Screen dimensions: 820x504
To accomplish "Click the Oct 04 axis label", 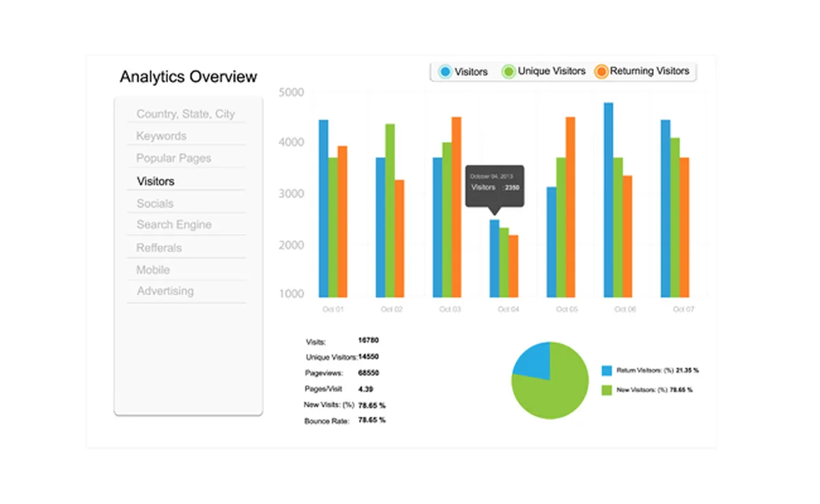I will click(508, 309).
